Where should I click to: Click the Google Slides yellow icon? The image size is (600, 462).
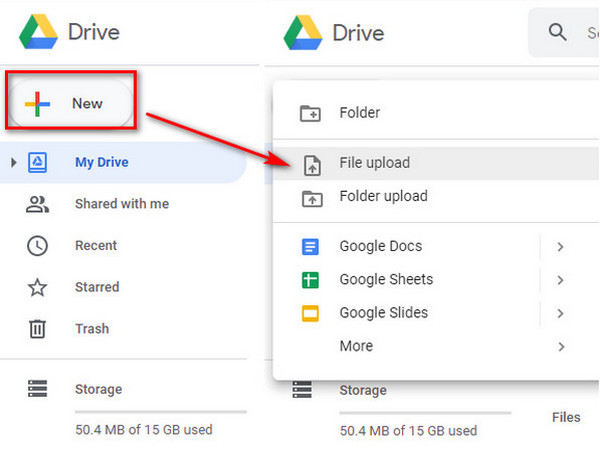[x=310, y=313]
